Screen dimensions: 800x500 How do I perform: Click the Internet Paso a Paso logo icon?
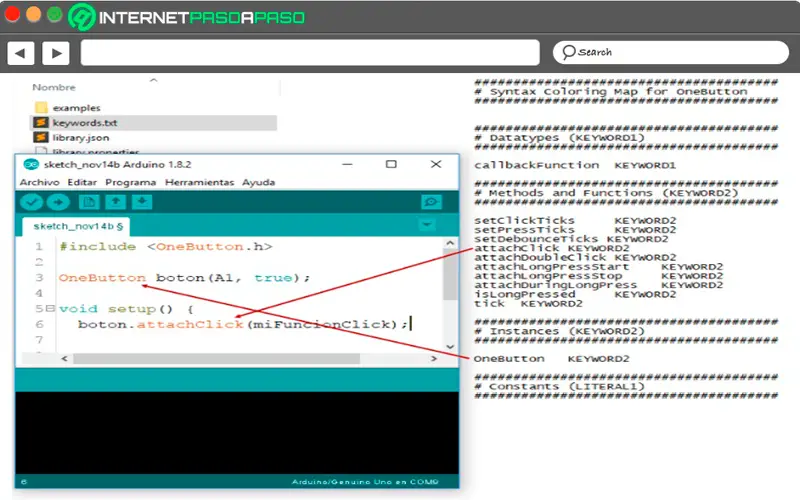(x=82, y=17)
